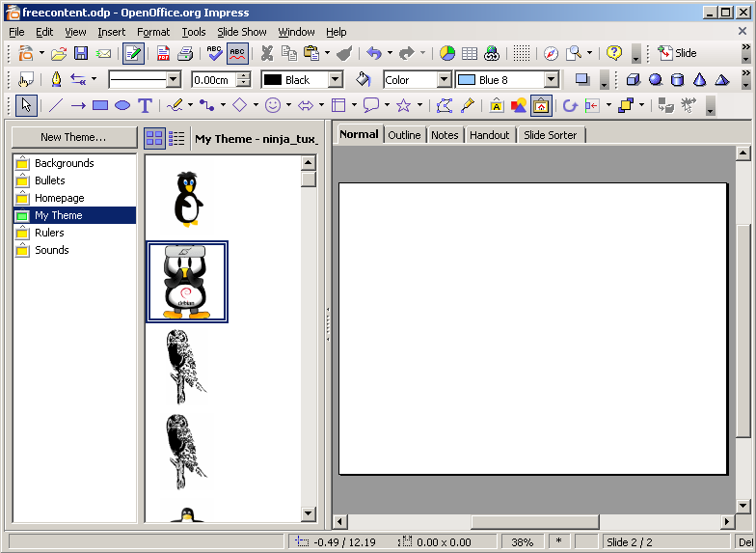Switch to the Outline tab
This screenshot has height=553, width=756.
(404, 135)
